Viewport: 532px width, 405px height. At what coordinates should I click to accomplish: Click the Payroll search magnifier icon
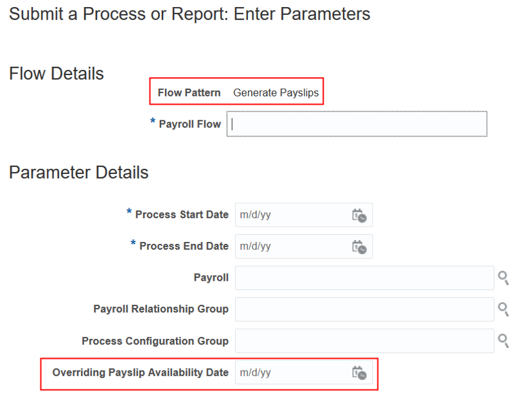pos(503,278)
